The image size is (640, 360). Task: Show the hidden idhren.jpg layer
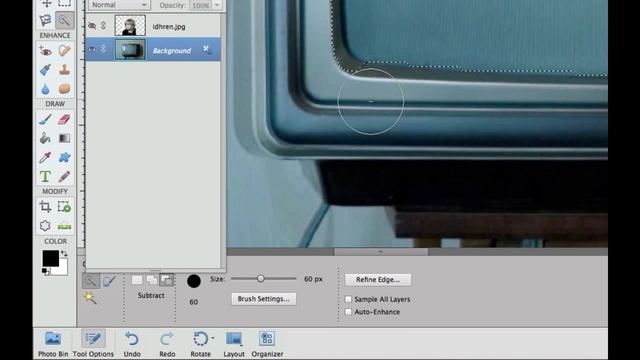(92, 26)
